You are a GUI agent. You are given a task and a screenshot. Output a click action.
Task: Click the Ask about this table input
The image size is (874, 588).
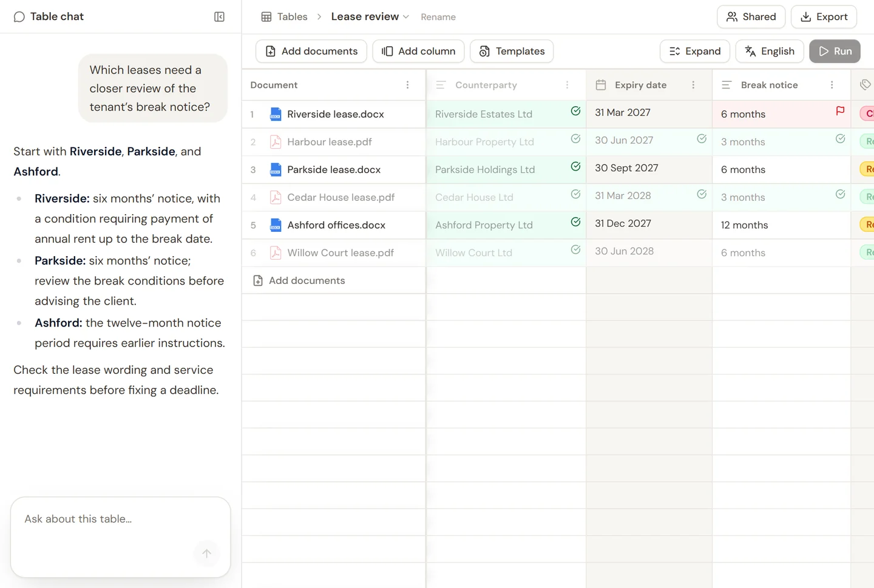pos(121,537)
